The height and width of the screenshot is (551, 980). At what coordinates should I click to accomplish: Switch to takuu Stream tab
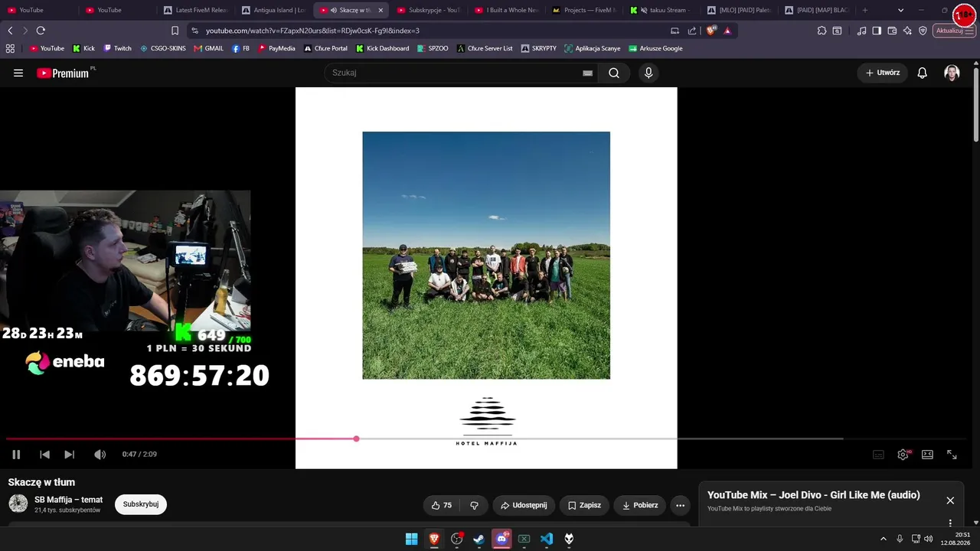[x=661, y=10]
